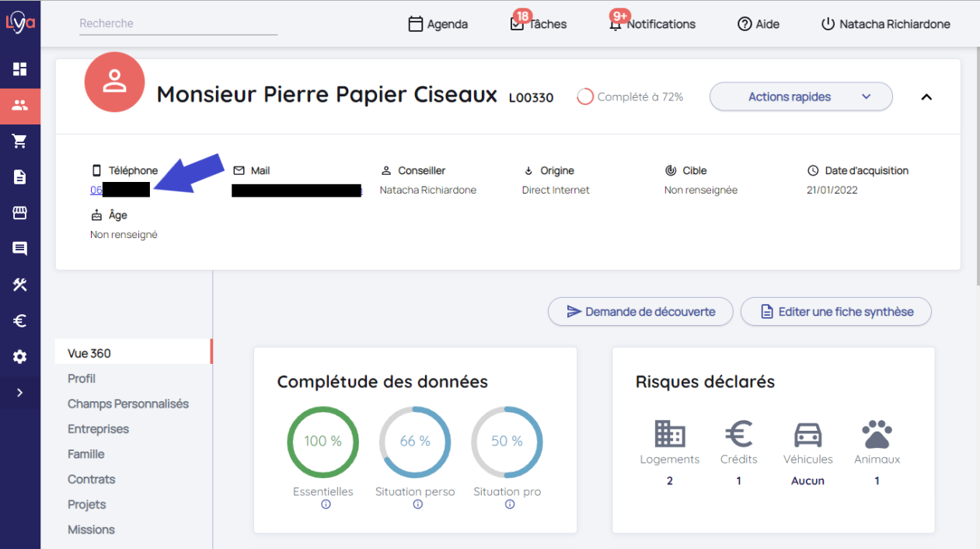Open the euro finance sidebar icon
The height and width of the screenshot is (549, 980).
pyautogui.click(x=20, y=320)
